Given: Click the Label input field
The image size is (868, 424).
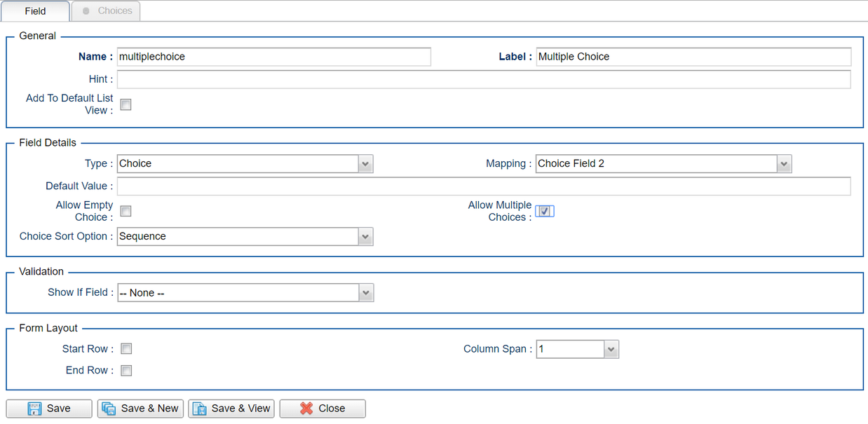Looking at the screenshot, I should coord(693,57).
